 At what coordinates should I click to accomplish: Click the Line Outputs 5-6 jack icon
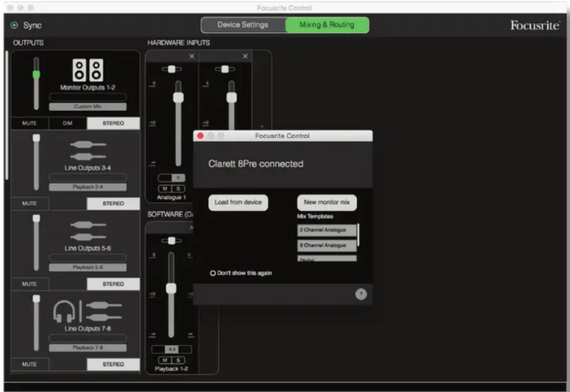pyautogui.click(x=88, y=231)
